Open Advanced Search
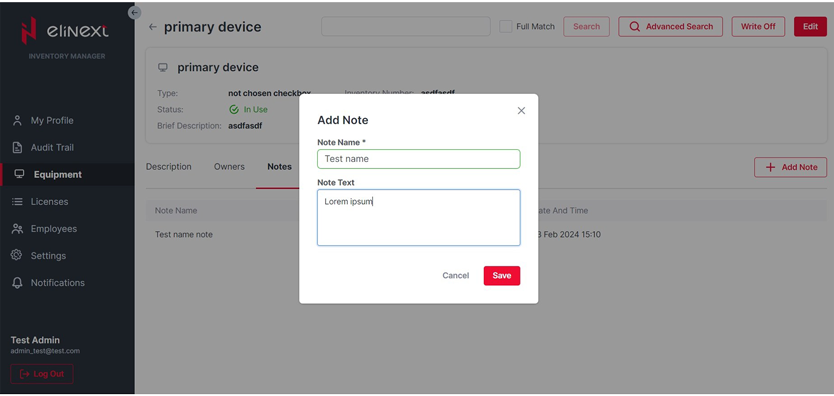The height and width of the screenshot is (396, 834). click(670, 27)
